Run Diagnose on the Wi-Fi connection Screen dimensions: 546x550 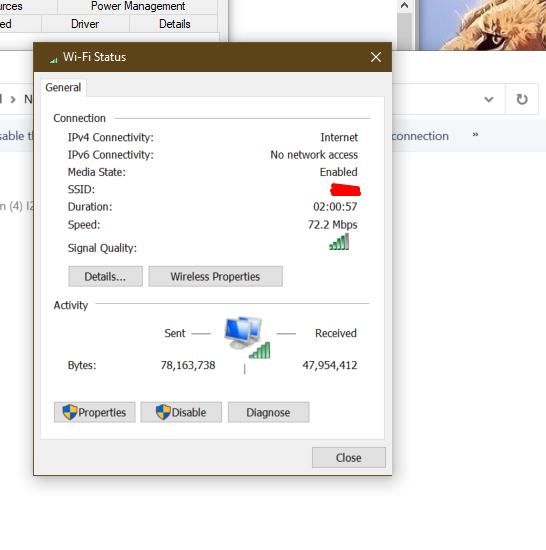268,412
